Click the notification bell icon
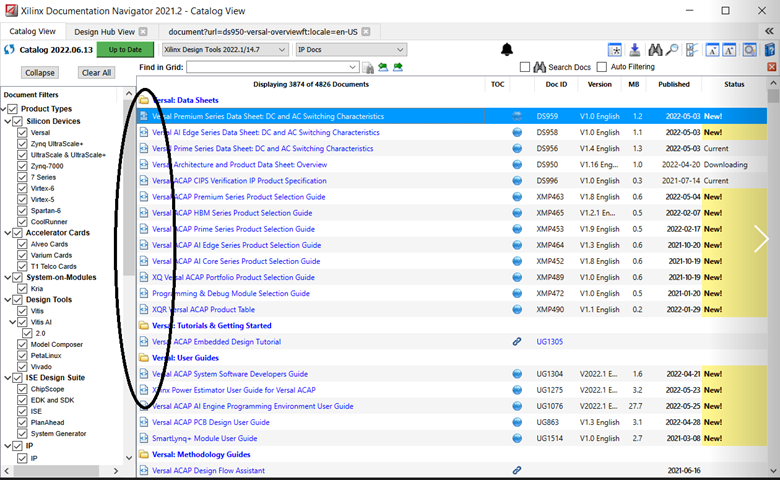This screenshot has width=780, height=480. [x=506, y=50]
